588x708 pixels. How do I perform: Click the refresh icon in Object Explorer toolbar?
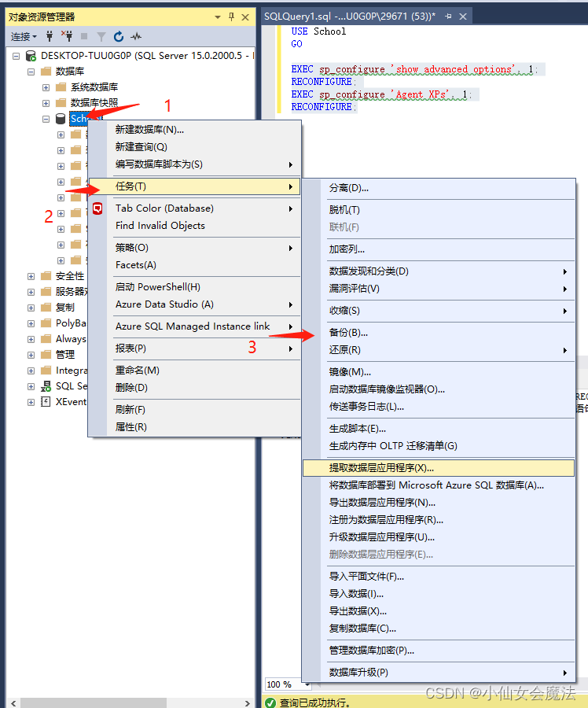coord(119,36)
